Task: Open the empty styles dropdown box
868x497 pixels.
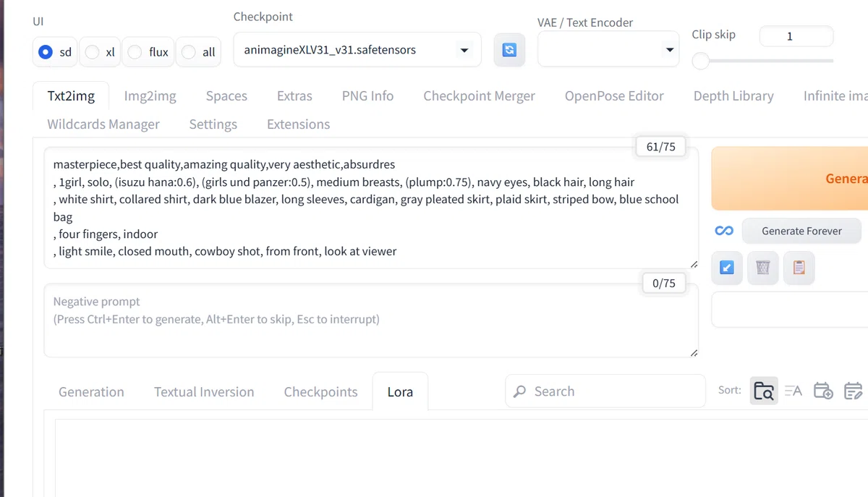Action: (790, 310)
